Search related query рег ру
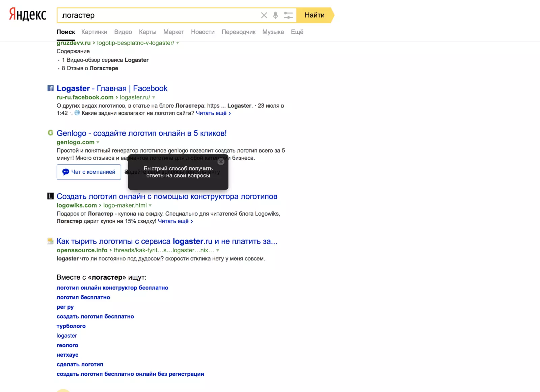Viewport: 540px width, 392px height. click(65, 307)
